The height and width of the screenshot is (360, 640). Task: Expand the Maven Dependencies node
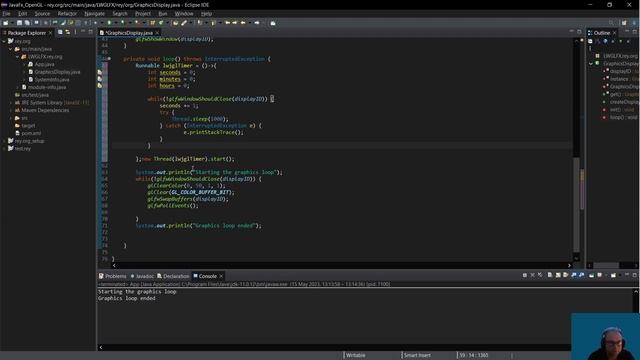(11, 110)
